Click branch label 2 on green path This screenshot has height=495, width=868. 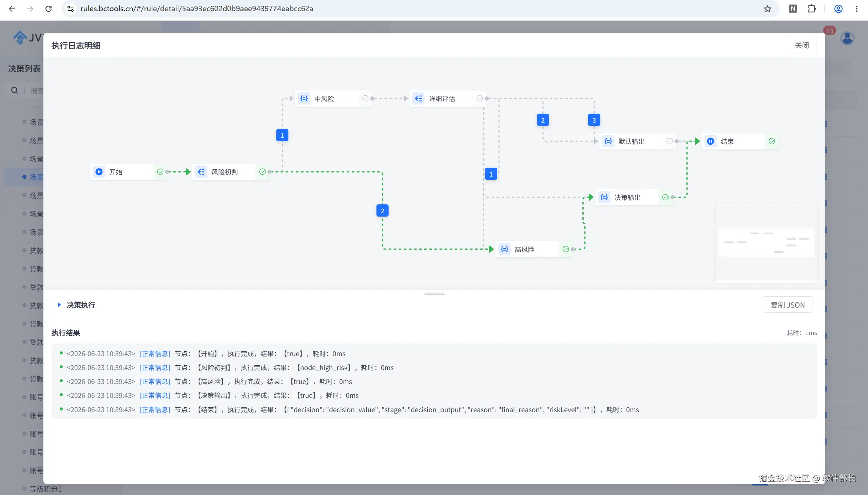click(x=382, y=211)
